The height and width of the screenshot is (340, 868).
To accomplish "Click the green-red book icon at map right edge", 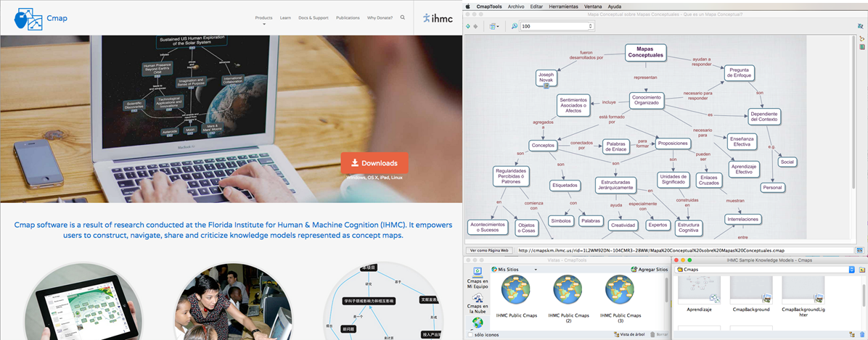I will (862, 48).
